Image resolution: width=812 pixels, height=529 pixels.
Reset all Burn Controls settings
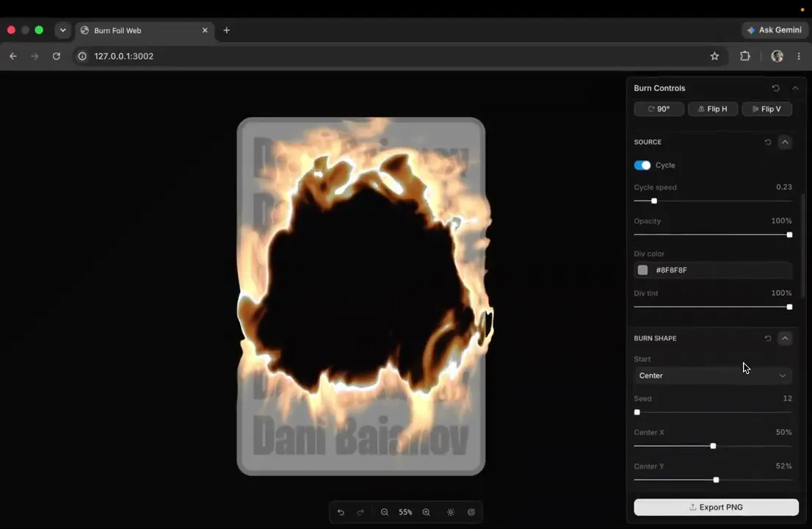tap(776, 88)
